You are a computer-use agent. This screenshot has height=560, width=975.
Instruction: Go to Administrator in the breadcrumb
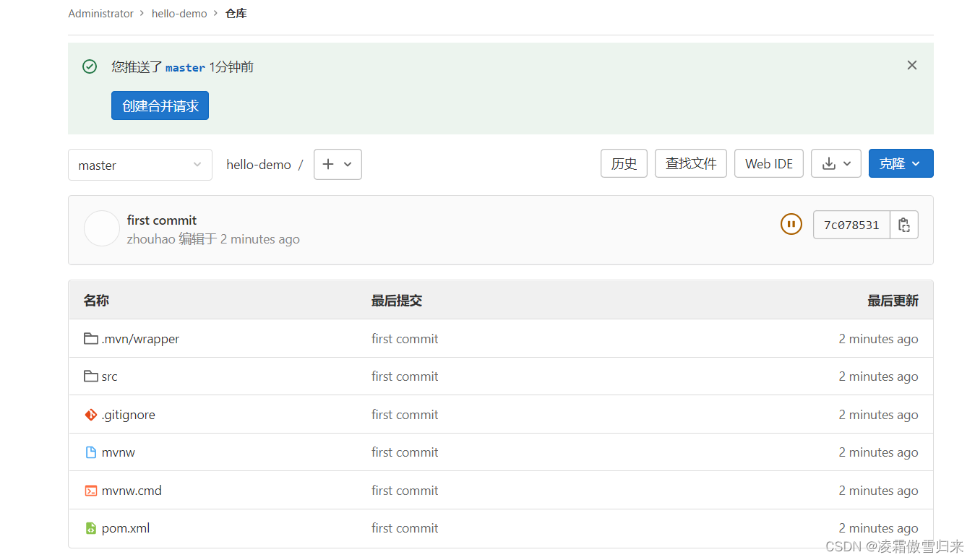tap(100, 14)
